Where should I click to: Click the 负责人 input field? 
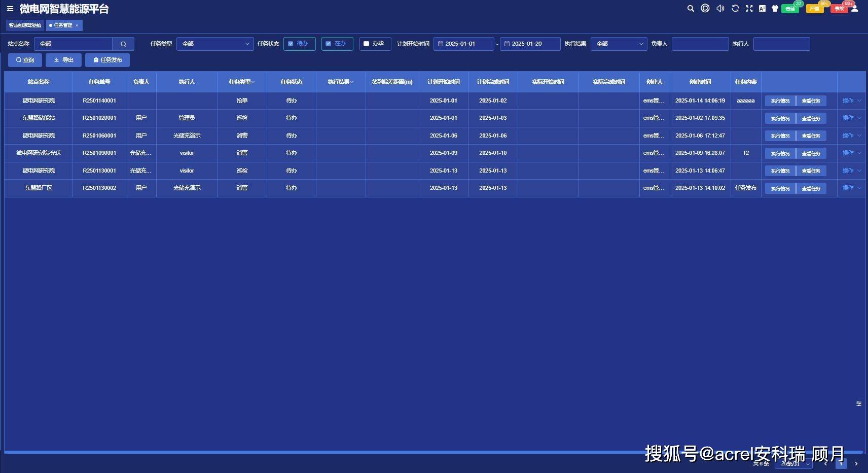700,44
